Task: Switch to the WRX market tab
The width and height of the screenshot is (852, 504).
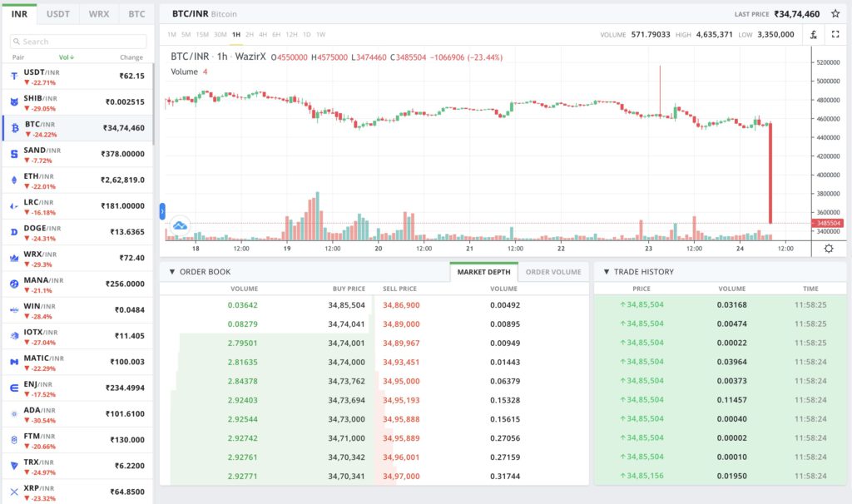Action: [x=99, y=14]
